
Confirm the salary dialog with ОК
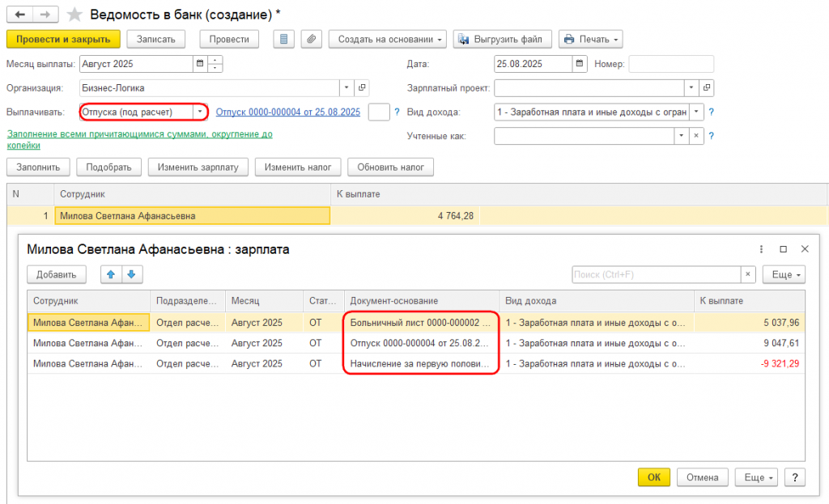654,477
